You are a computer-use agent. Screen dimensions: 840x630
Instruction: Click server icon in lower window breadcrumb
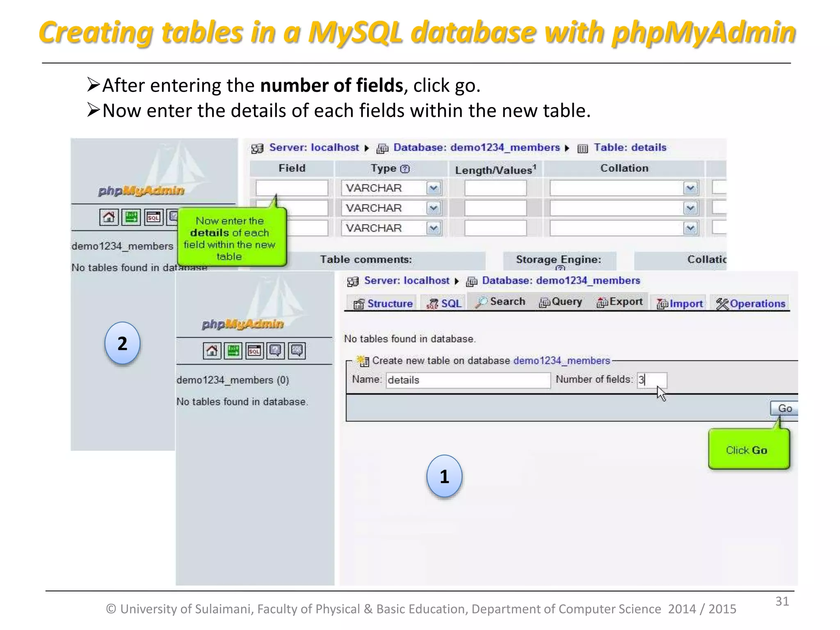[x=353, y=282]
